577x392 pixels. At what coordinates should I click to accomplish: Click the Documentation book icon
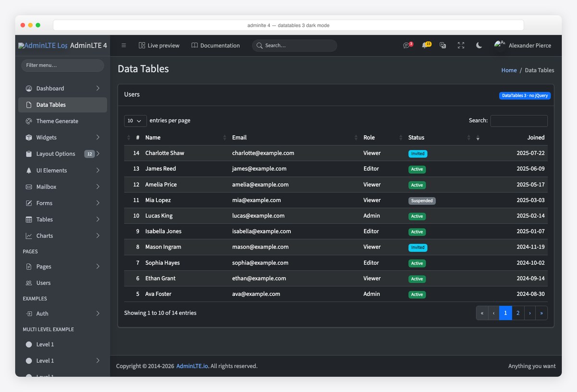195,45
